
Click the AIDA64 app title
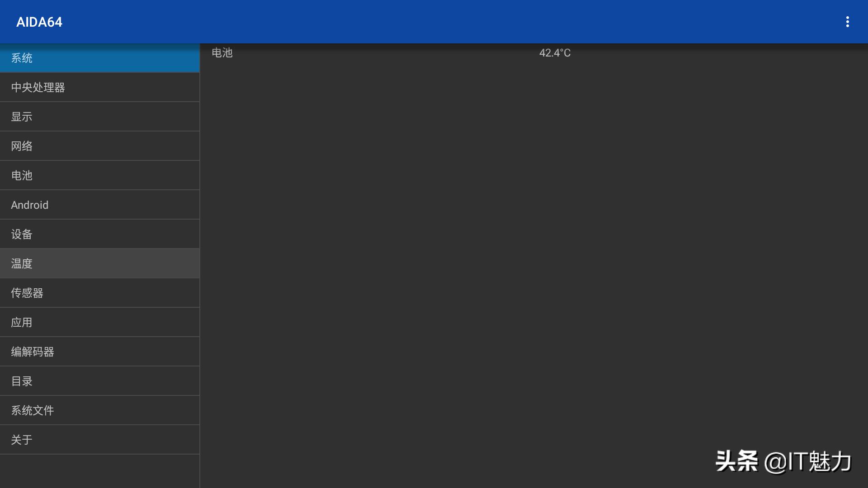(x=39, y=22)
